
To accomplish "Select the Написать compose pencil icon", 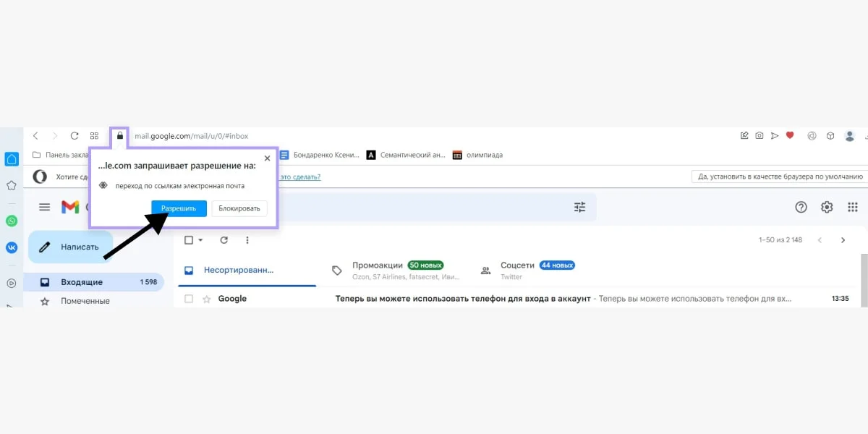I will click(46, 246).
